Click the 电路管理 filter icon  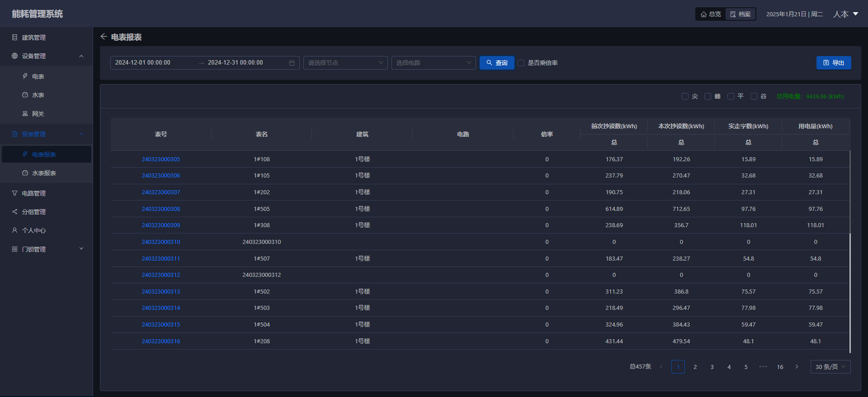pos(14,193)
